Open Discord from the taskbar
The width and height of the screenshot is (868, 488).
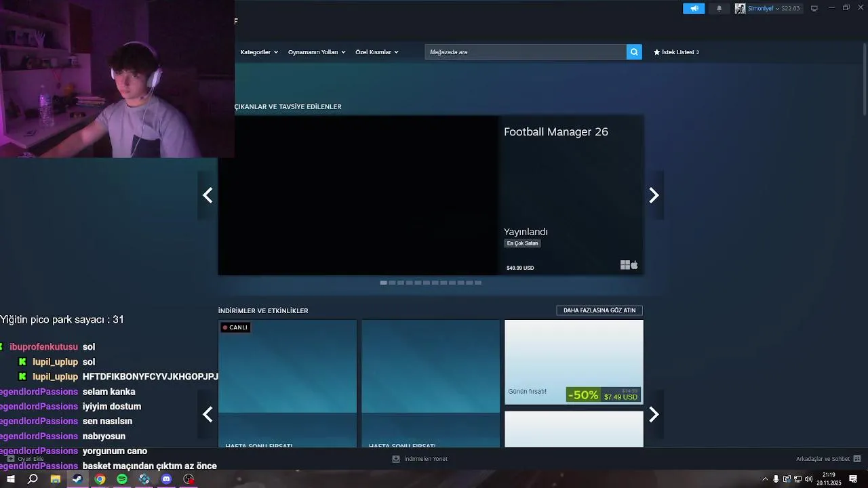166,479
